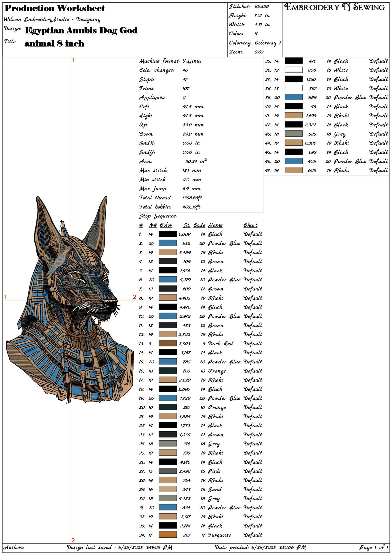The image size is (392, 555).
Task: Click the Zoom value "0.63"
Action: point(259,52)
